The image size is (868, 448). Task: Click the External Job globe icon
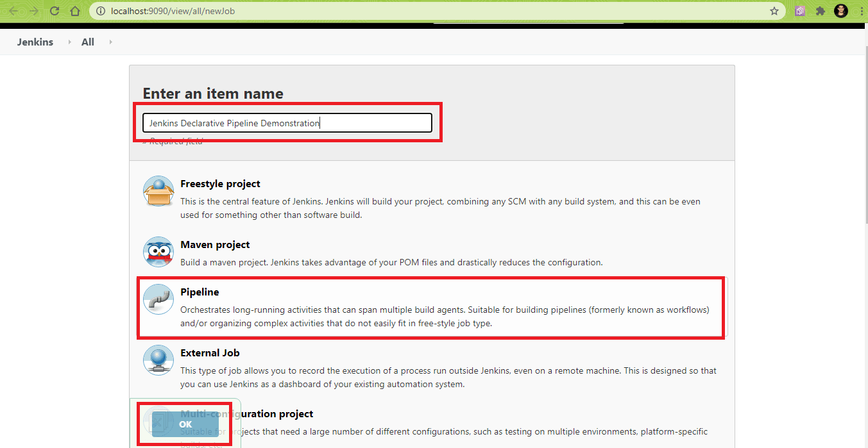point(158,360)
